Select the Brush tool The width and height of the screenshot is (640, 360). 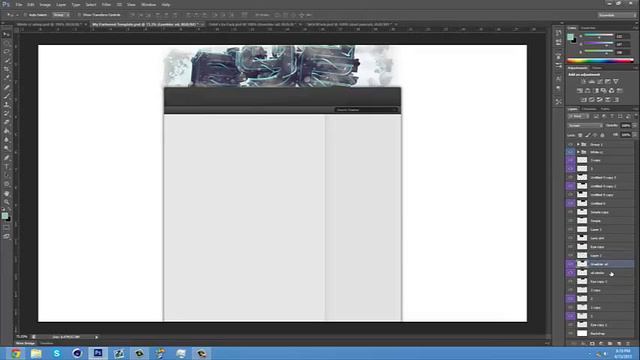(7, 96)
